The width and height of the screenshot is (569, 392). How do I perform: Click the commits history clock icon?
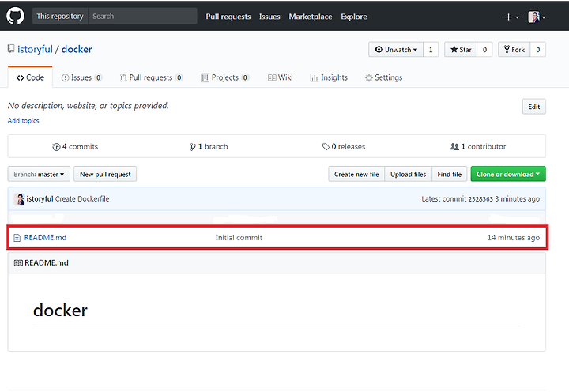(56, 147)
